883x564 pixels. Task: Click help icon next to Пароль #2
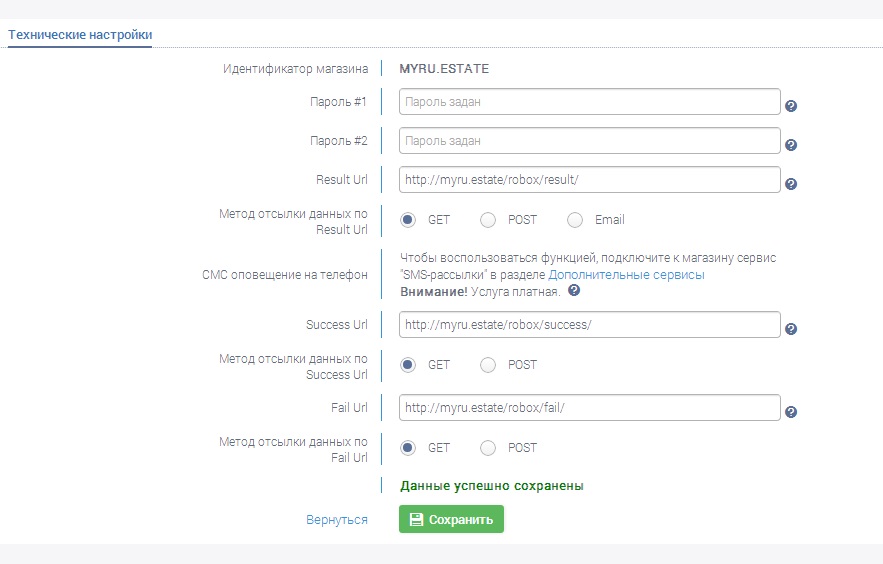[791, 145]
